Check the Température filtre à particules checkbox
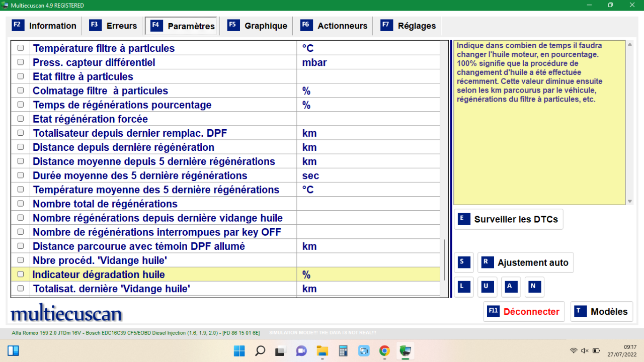 [20, 48]
